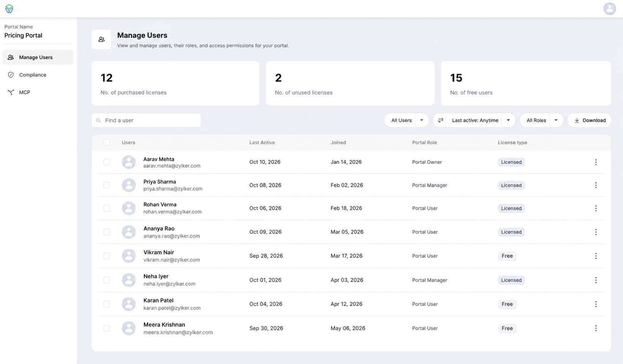This screenshot has width=623, height=364.
Task: Open the three-dot menu for Meera Krishnan
Action: (x=596, y=328)
